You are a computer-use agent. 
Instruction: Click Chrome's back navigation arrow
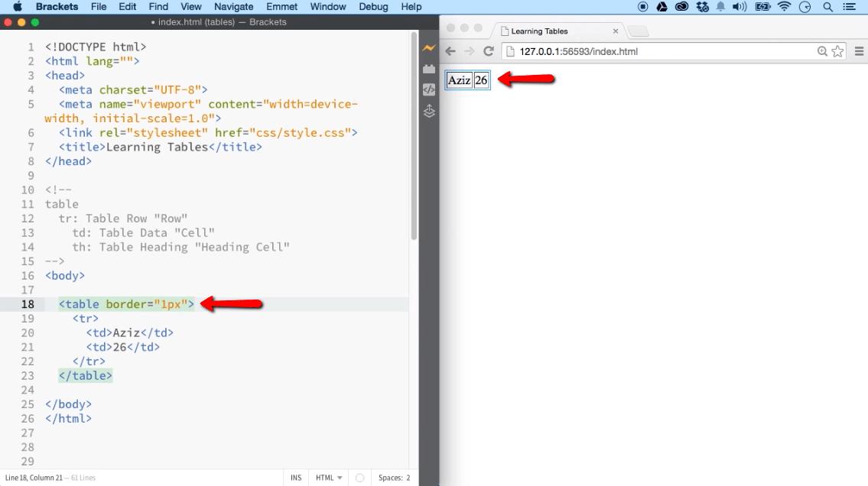click(x=450, y=51)
